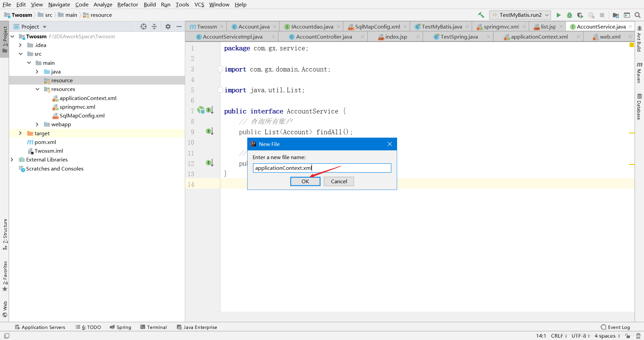This screenshot has height=340, width=644.
Task: Collapse the src folder
Action: point(20,54)
